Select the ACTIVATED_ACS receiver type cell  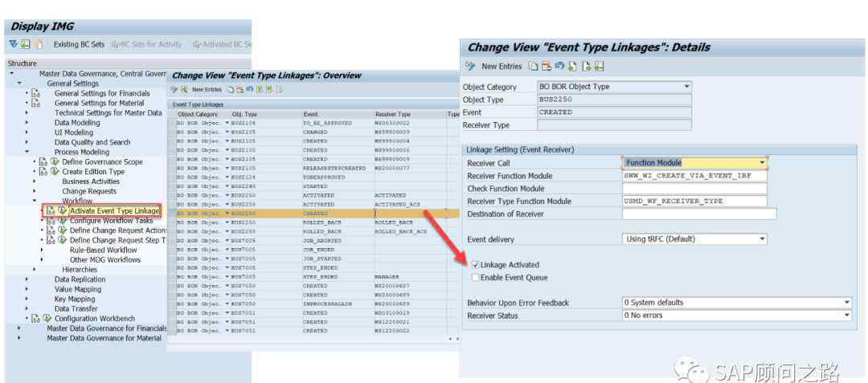pos(410,205)
